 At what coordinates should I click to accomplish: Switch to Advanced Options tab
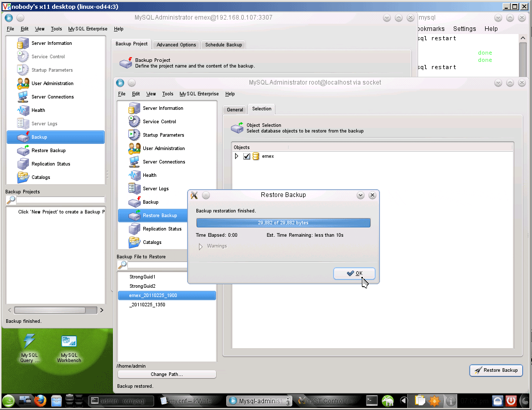(176, 44)
